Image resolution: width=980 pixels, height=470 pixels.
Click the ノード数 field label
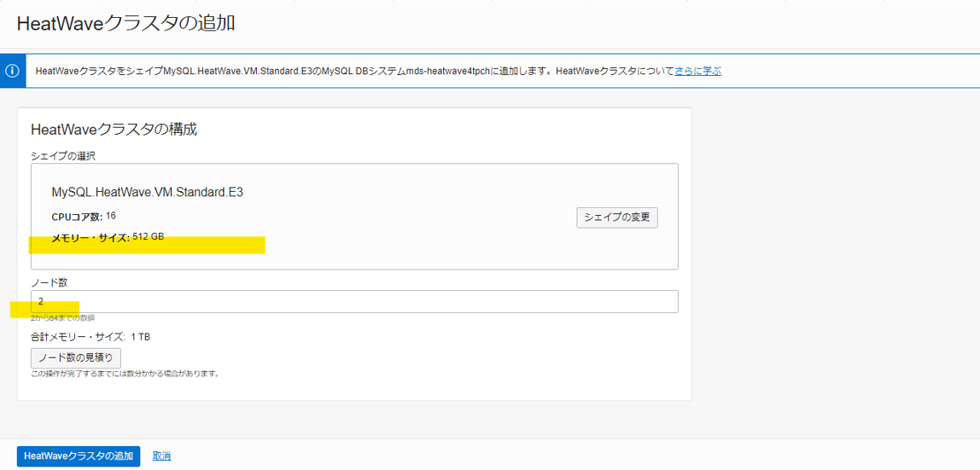(49, 282)
